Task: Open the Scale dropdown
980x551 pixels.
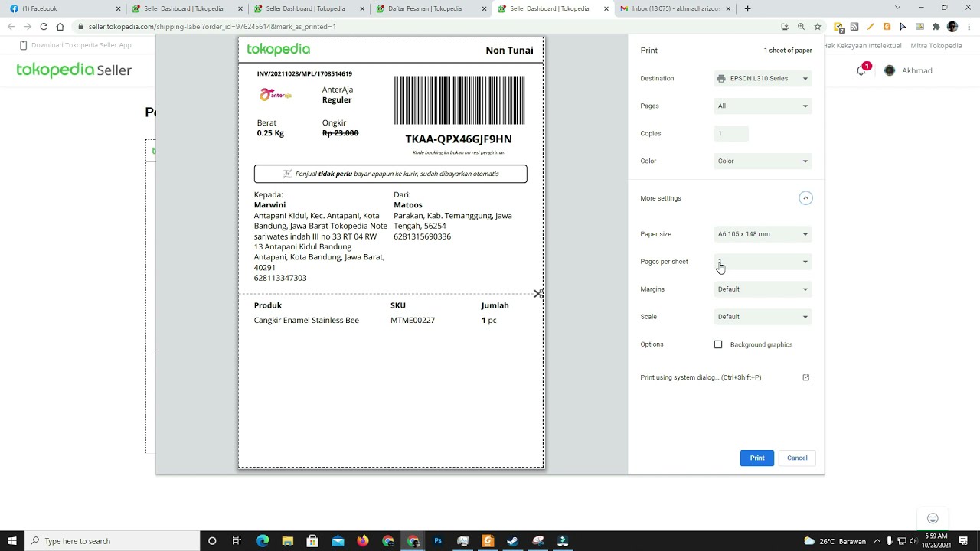Action: point(763,317)
